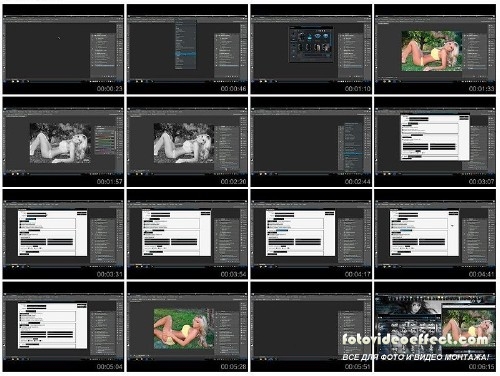
Task: Select the color photo in the 00:01:33 frame
Action: tap(432, 51)
